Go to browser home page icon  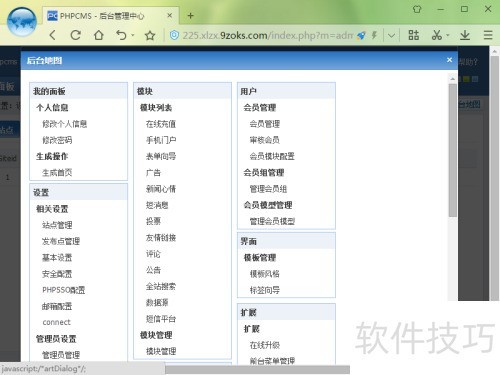pyautogui.click(x=98, y=35)
